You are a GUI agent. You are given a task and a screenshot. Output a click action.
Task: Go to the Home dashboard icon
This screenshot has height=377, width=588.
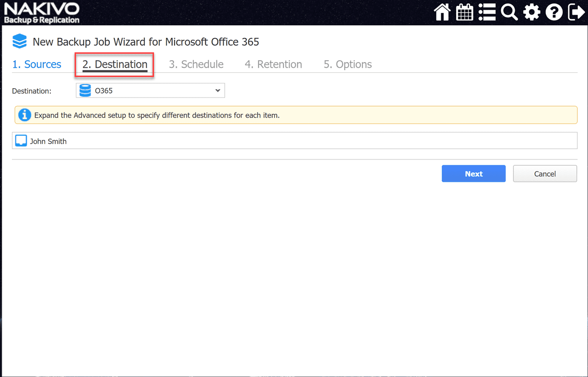click(442, 12)
